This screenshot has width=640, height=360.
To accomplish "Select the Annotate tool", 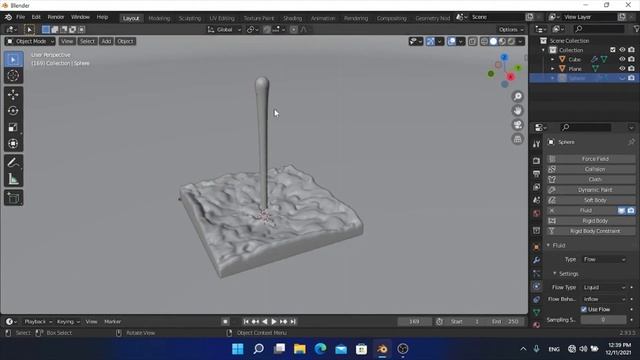I will [13, 162].
